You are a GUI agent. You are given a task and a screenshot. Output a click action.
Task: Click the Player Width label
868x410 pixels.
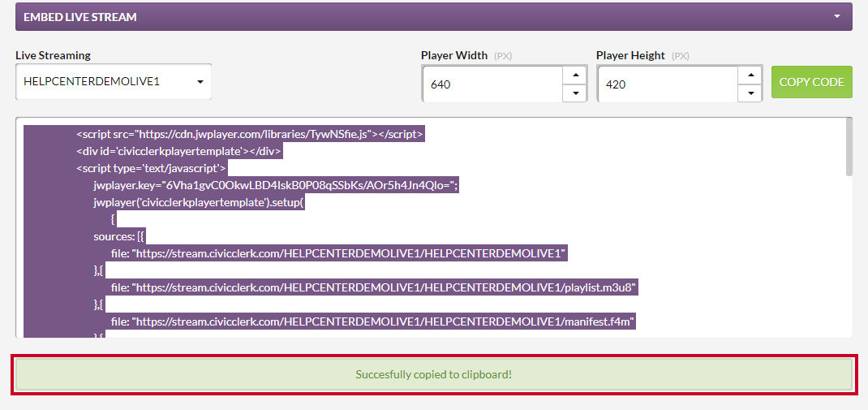coord(454,55)
